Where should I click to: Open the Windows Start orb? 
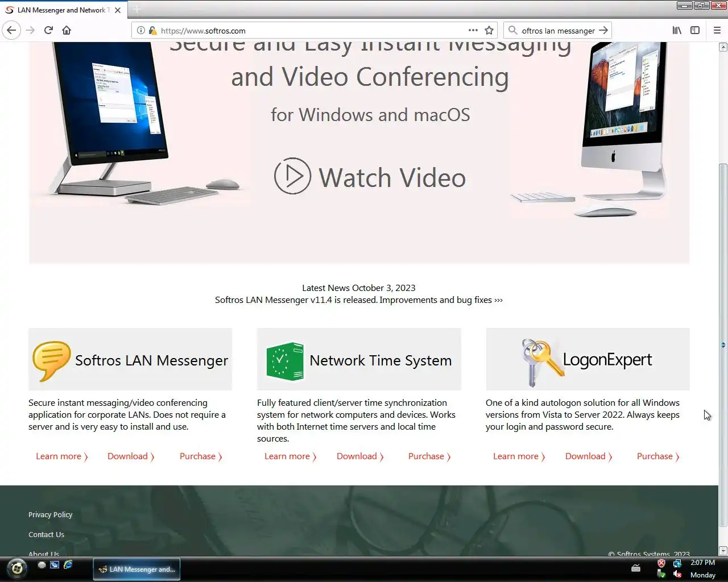point(16,568)
